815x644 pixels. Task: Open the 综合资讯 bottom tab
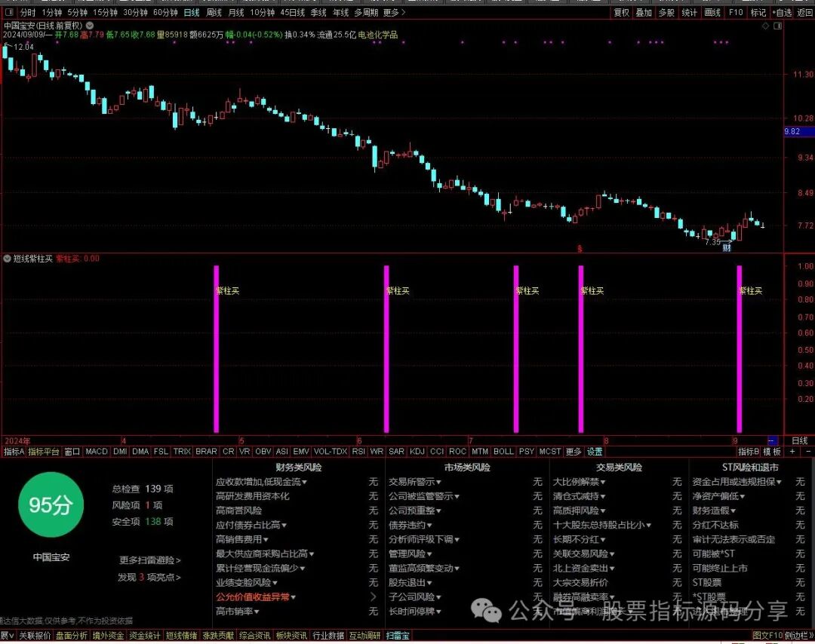255,635
